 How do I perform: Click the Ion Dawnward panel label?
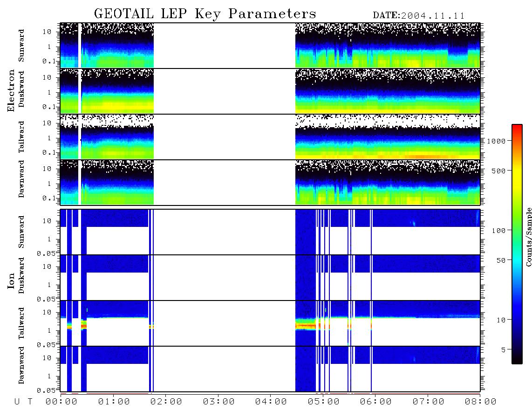pyautogui.click(x=21, y=365)
